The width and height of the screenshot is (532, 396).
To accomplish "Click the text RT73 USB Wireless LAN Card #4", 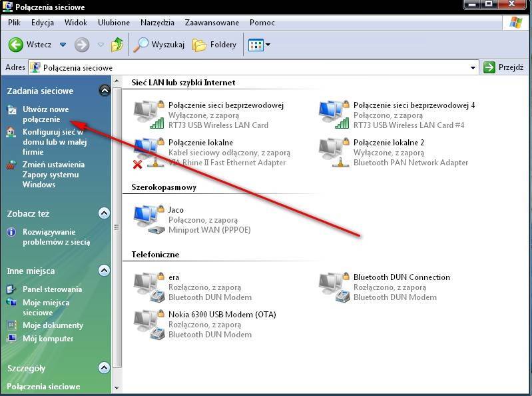I will [409, 125].
